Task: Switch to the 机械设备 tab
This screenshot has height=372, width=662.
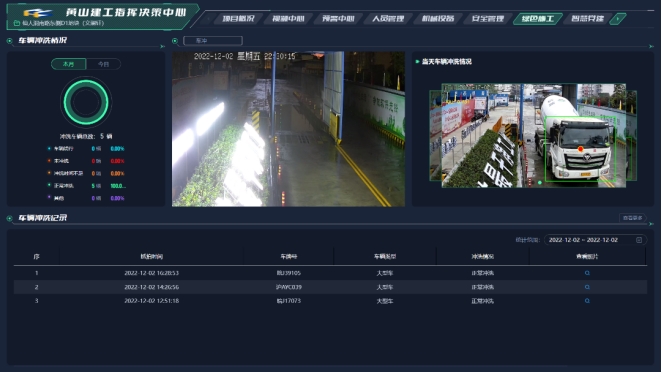Action: pyautogui.click(x=438, y=19)
